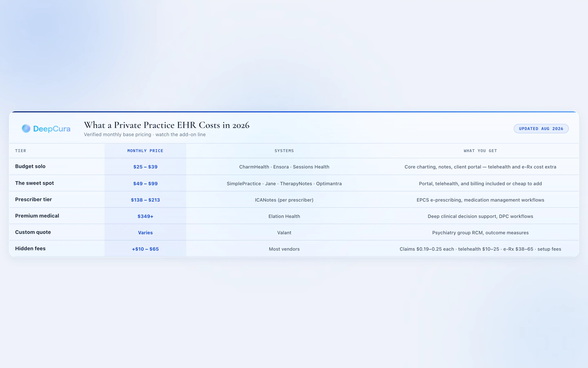Select the title 'What a Private Practice EHR Costs in 2026'
Image resolution: width=588 pixels, height=368 pixels.
coord(167,125)
